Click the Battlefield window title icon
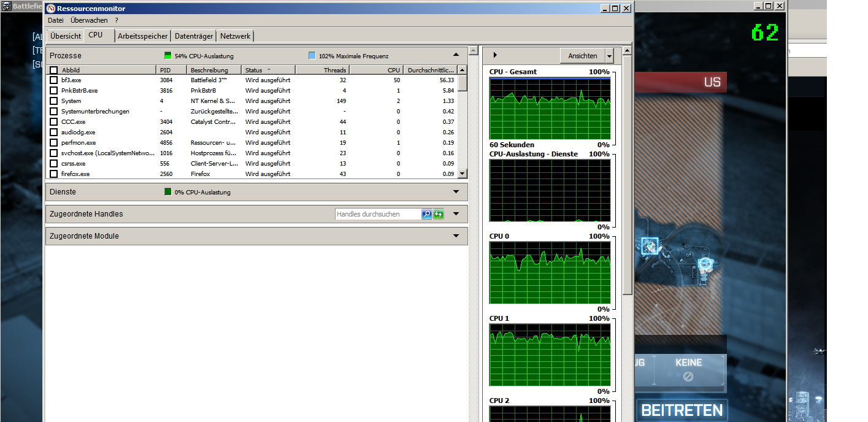The image size is (868, 422). [8, 6]
